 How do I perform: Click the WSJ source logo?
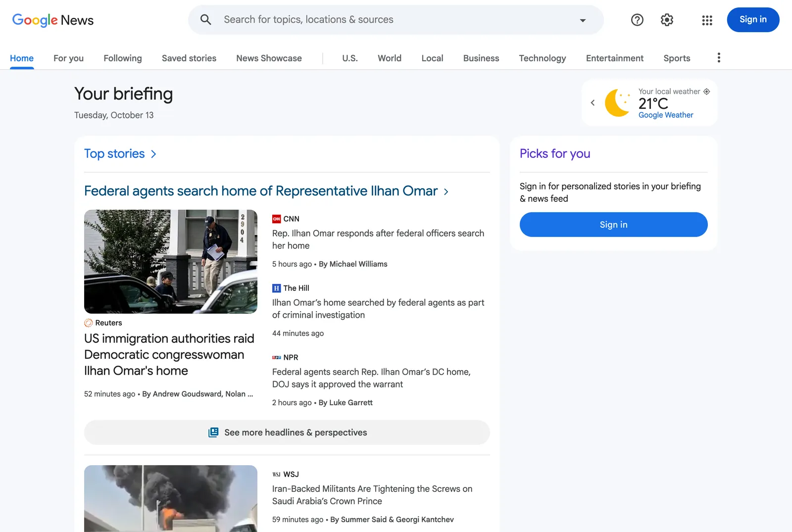pos(277,474)
